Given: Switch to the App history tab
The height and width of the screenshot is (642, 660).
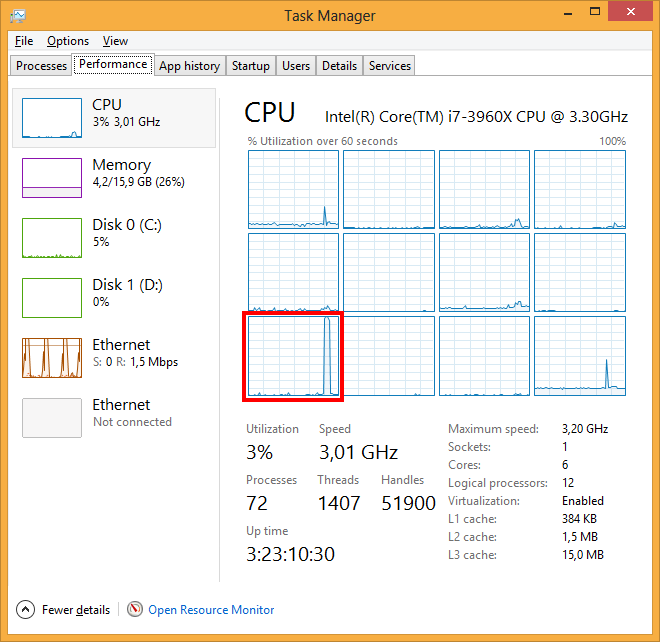Looking at the screenshot, I should (189, 66).
